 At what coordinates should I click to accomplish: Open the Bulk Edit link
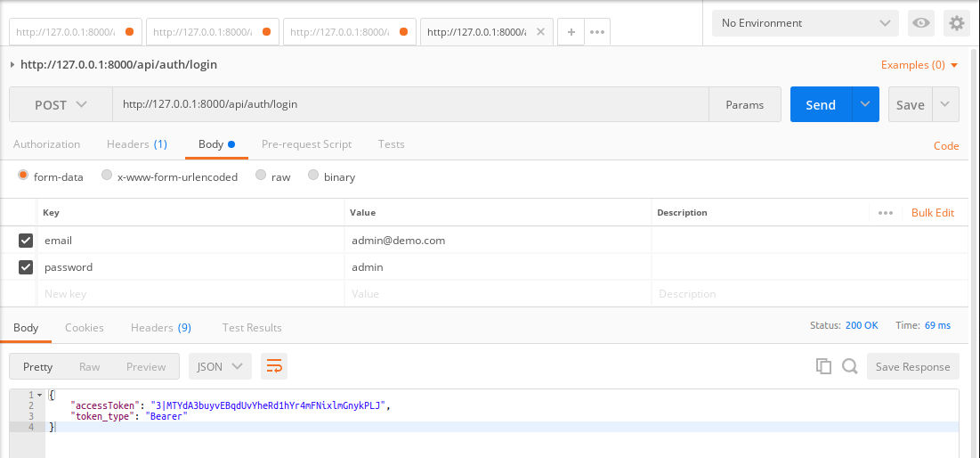click(932, 213)
